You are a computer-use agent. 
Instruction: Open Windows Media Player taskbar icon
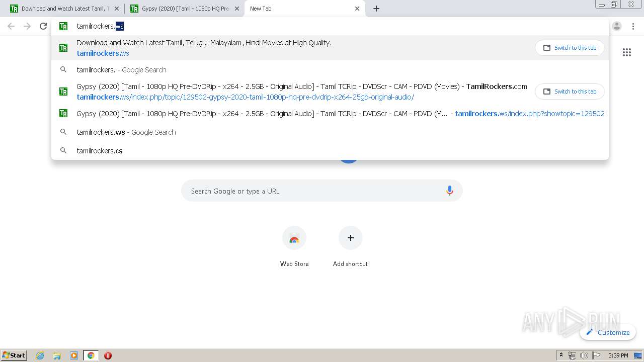click(x=74, y=355)
